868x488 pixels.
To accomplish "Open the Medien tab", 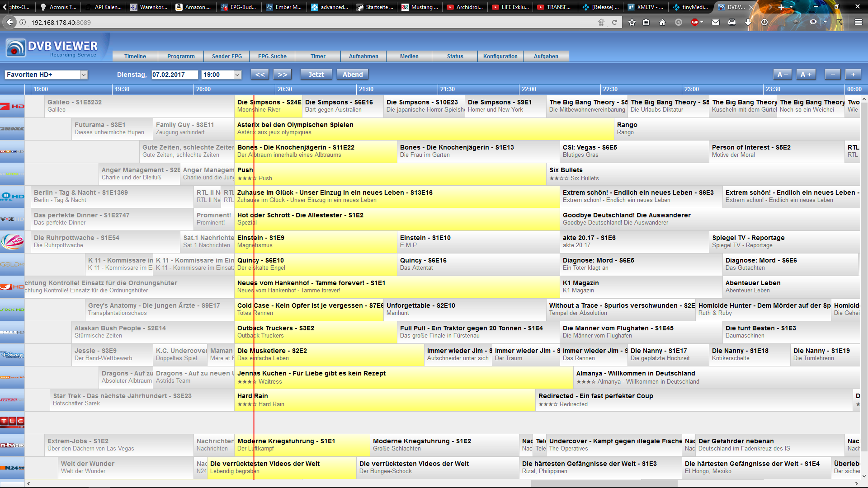I will click(409, 56).
